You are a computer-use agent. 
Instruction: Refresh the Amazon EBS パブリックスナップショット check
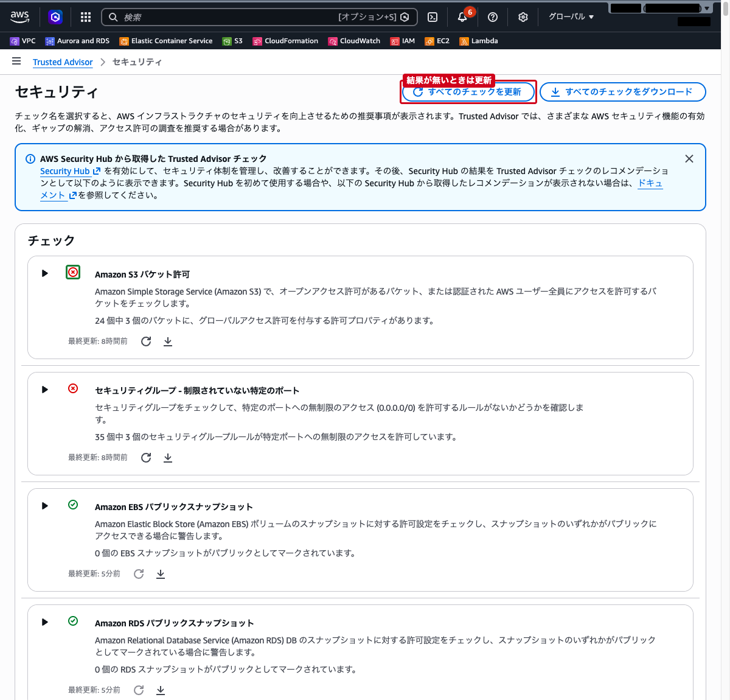coord(139,574)
